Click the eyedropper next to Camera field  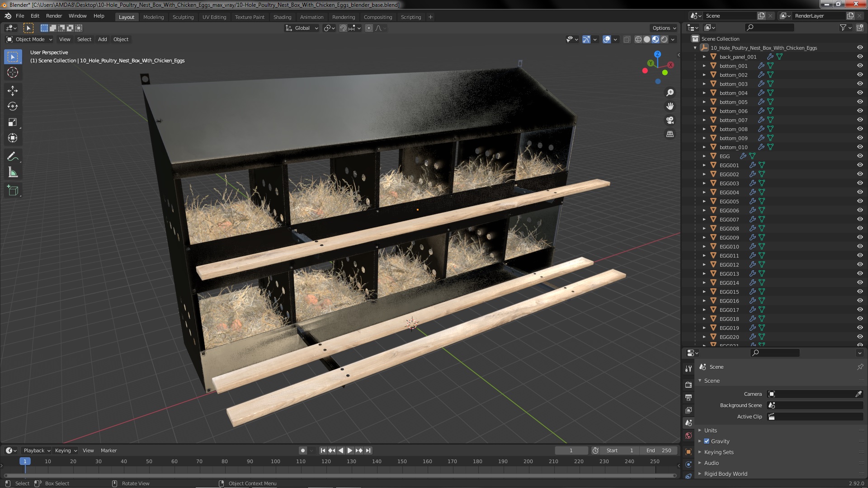858,394
